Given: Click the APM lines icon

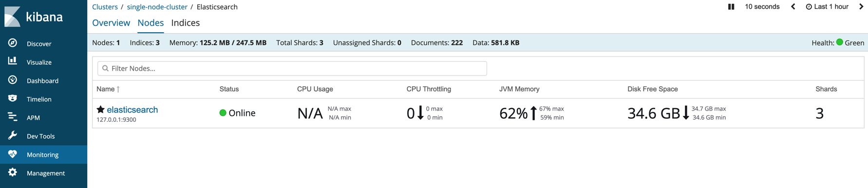Looking at the screenshot, I should click(x=13, y=117).
